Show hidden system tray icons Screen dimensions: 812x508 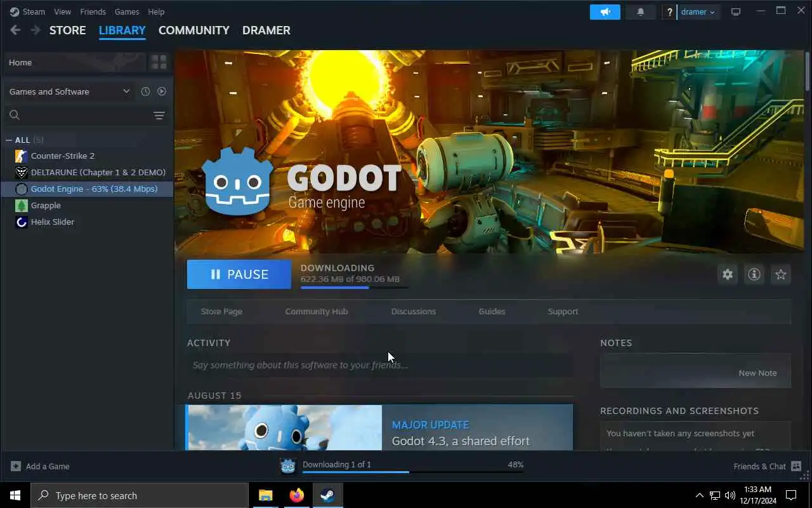pyautogui.click(x=700, y=495)
